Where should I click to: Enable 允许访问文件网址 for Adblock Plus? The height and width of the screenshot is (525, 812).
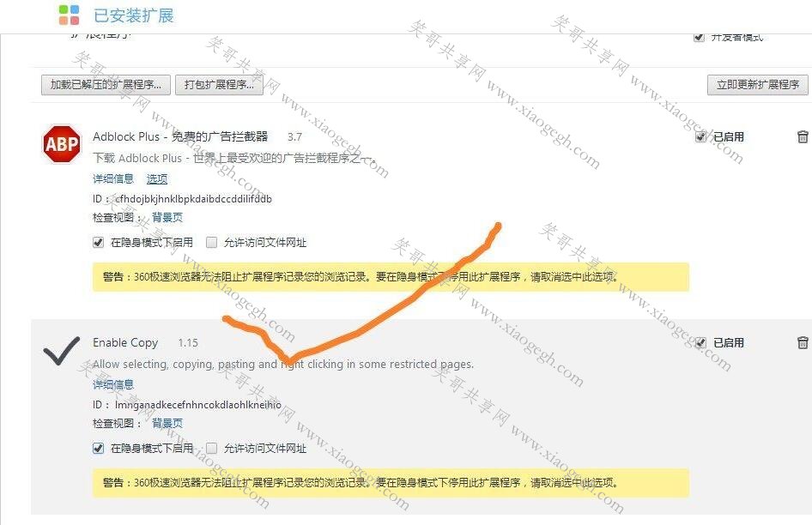(211, 242)
